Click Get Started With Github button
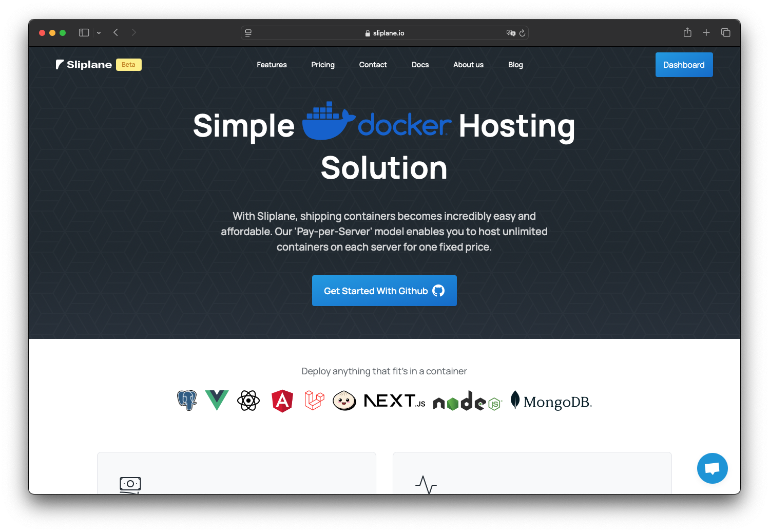This screenshot has width=769, height=532. tap(384, 291)
